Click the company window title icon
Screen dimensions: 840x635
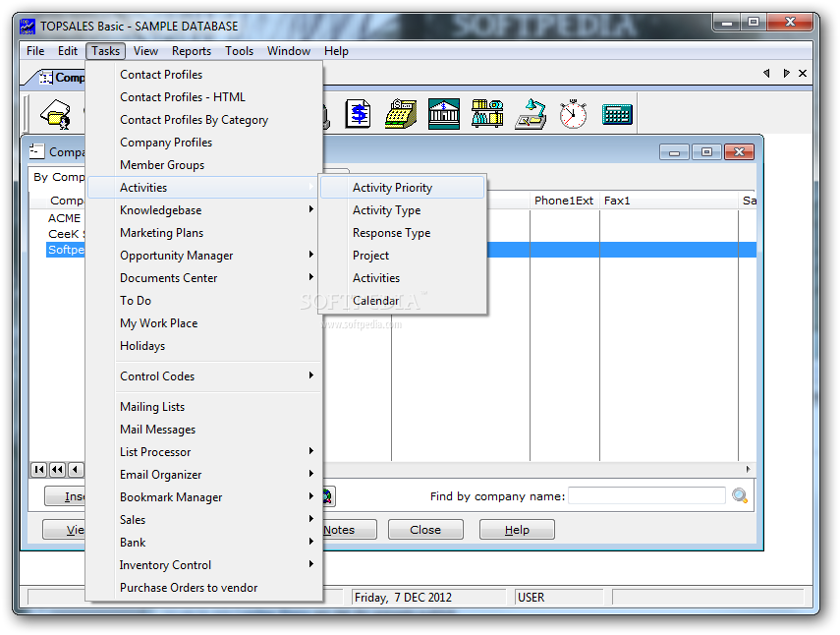tap(36, 151)
